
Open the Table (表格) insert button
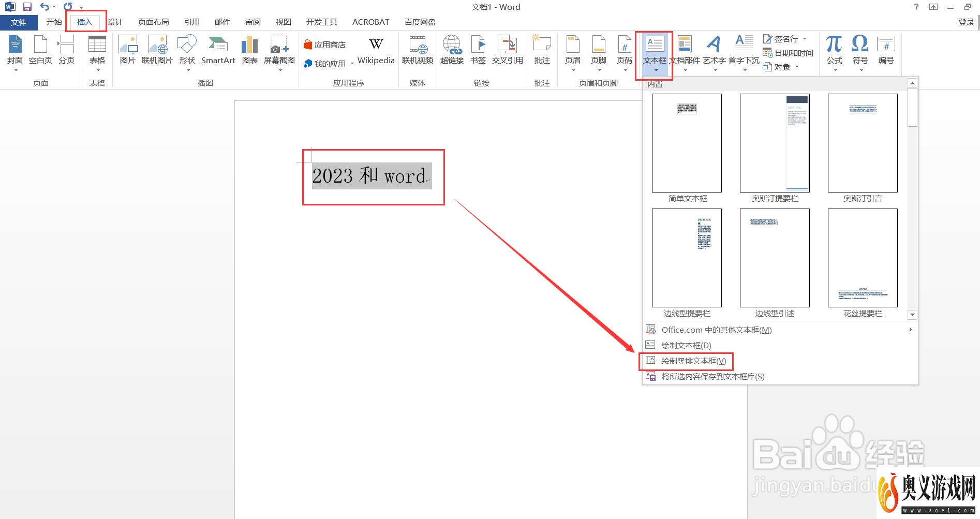point(97,52)
